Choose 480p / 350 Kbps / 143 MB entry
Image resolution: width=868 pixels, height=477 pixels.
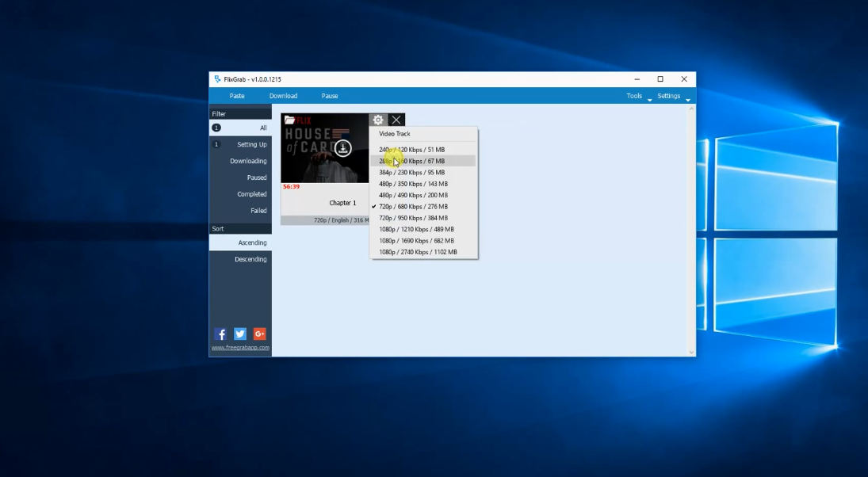click(x=413, y=184)
